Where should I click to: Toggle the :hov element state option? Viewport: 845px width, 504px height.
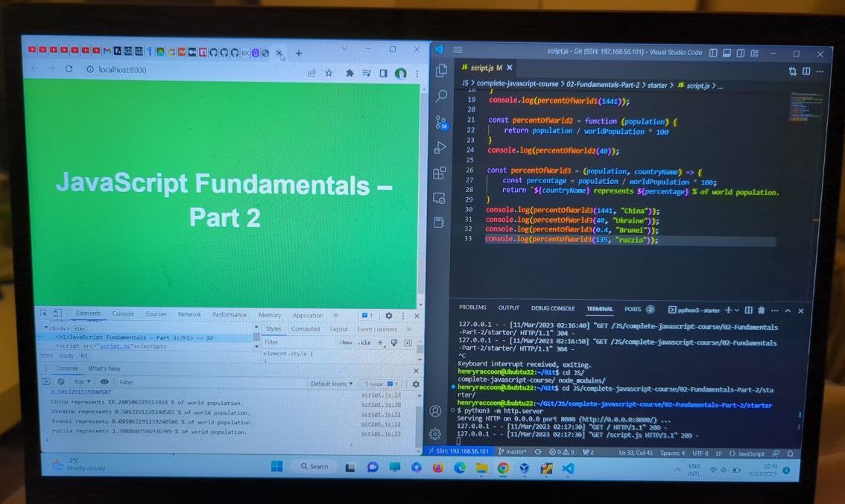[346, 342]
